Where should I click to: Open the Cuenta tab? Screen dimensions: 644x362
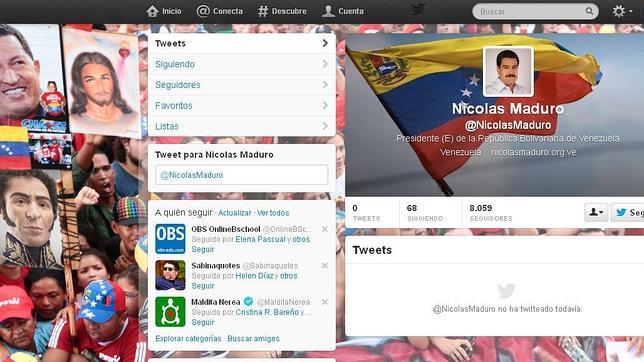(343, 11)
